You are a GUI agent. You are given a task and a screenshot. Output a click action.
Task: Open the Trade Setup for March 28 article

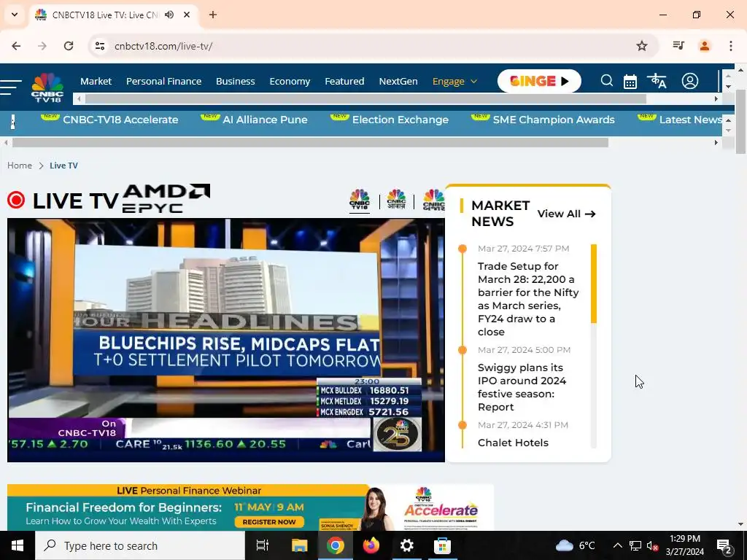[x=528, y=298]
